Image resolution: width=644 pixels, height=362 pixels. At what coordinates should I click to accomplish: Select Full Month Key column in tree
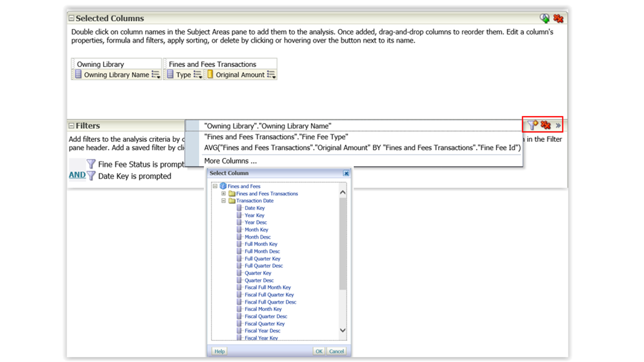(261, 244)
